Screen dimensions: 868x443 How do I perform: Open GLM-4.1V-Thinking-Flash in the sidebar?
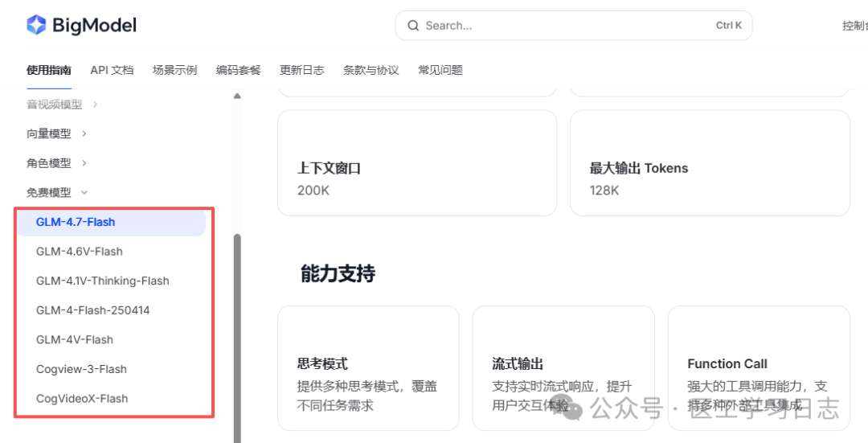102,281
